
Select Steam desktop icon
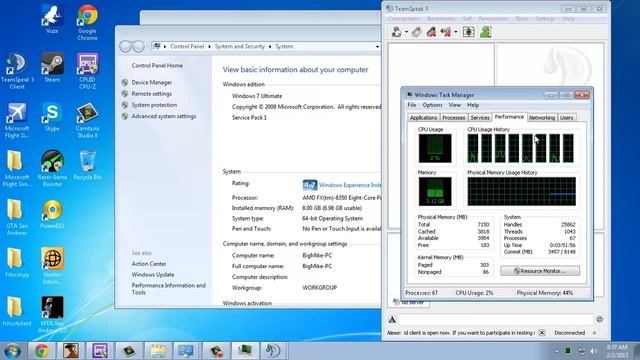(52, 68)
